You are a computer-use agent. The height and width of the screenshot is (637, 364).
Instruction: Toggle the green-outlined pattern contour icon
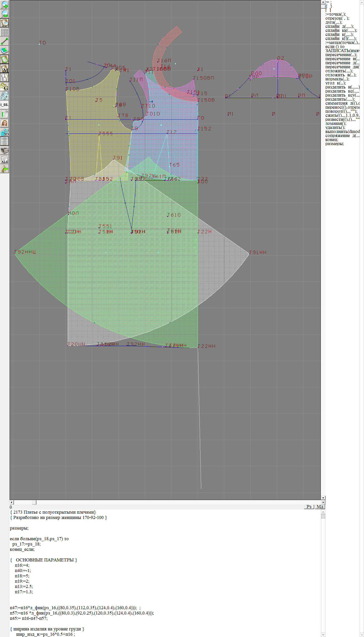[5, 59]
